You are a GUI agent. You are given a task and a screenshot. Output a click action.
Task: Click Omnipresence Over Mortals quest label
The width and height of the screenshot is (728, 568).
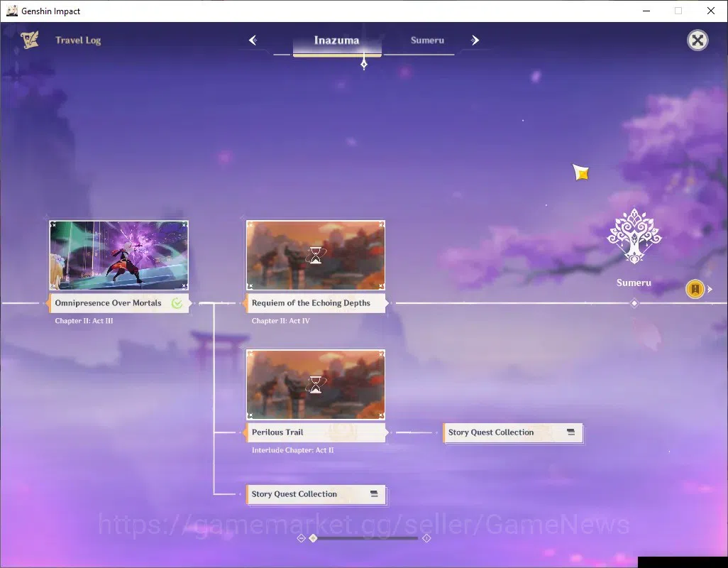tap(119, 303)
